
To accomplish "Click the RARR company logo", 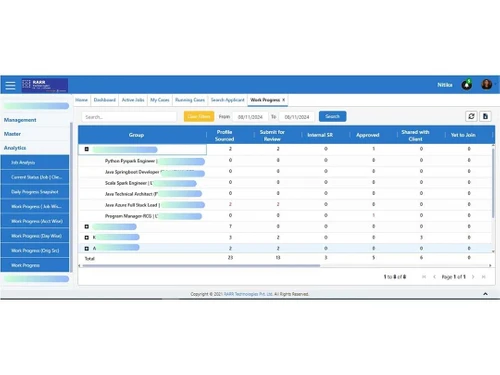I will coord(45,85).
